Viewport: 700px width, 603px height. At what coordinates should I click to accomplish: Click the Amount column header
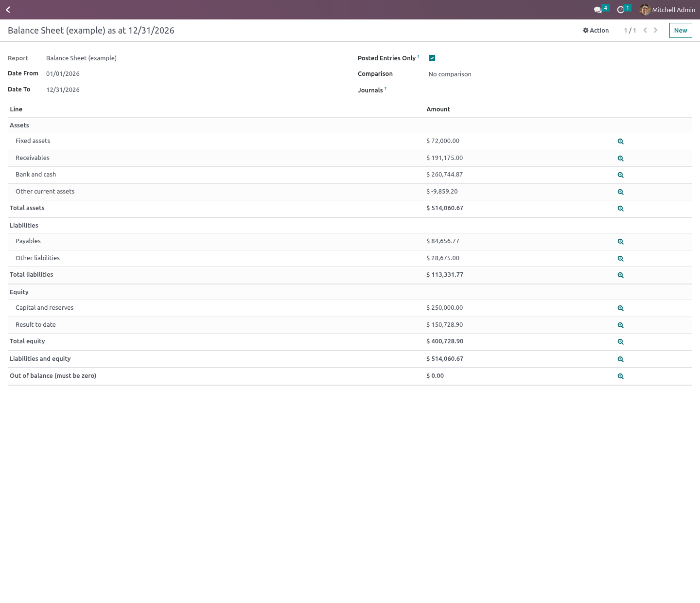(x=438, y=109)
